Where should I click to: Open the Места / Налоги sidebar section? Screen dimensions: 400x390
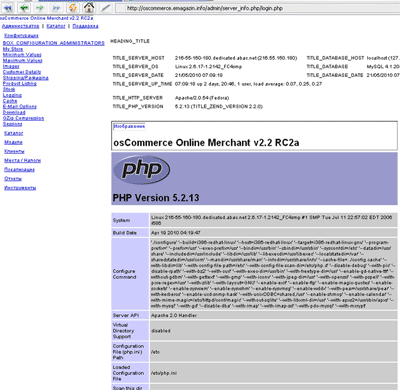coord(22,161)
